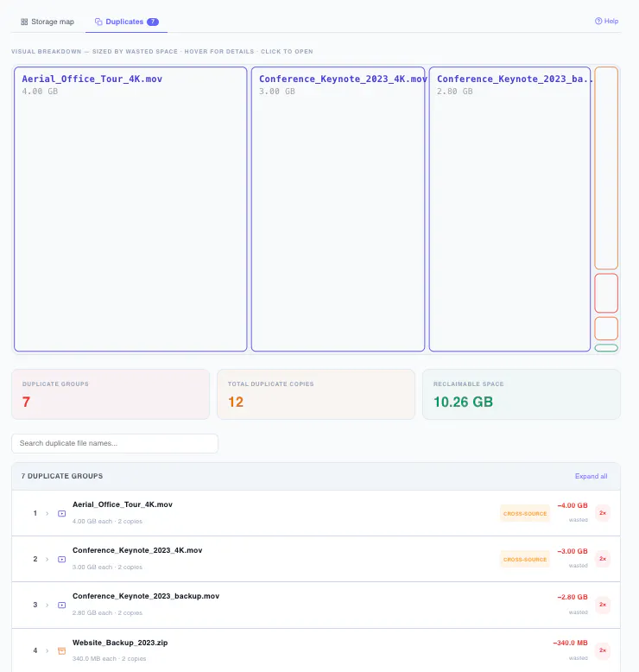639x672 pixels.
Task: Open the small orange treemap block
Action: pyautogui.click(x=606, y=329)
